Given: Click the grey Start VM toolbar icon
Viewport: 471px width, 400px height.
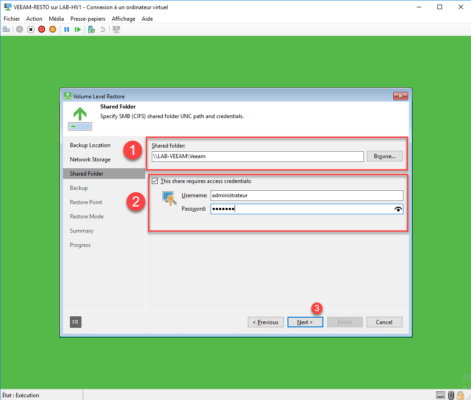Looking at the screenshot, I should (19, 30).
